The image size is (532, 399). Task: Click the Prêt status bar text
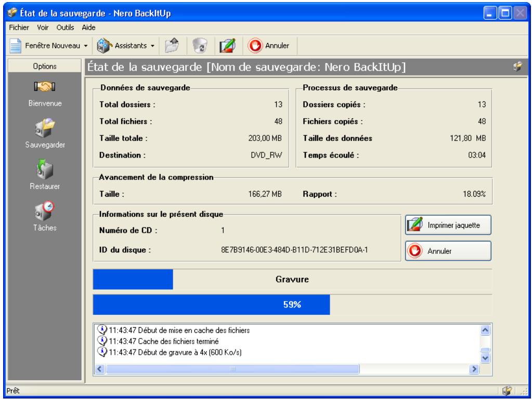coord(13,391)
